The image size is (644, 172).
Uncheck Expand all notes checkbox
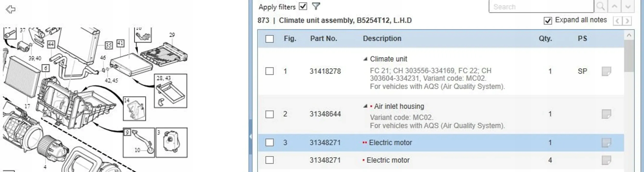point(548,21)
